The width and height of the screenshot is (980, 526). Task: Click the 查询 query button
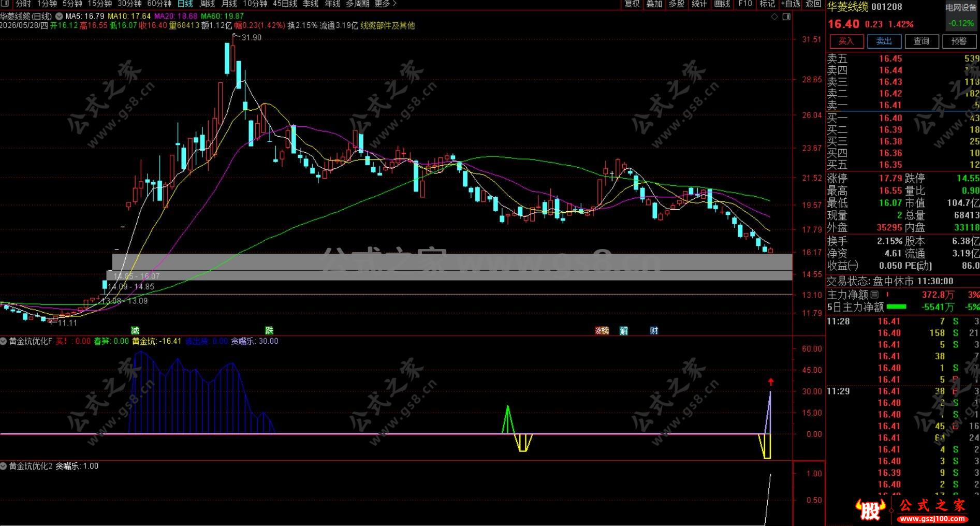[x=922, y=41]
